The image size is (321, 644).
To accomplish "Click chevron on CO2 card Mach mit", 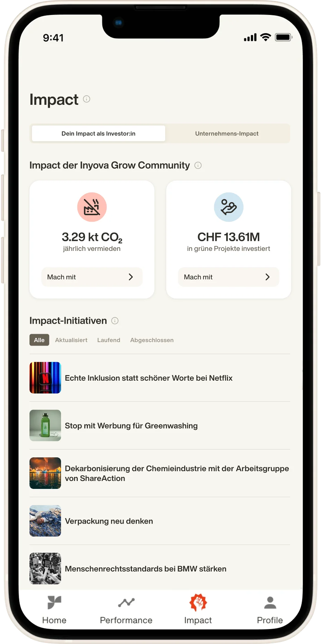I will tap(131, 277).
